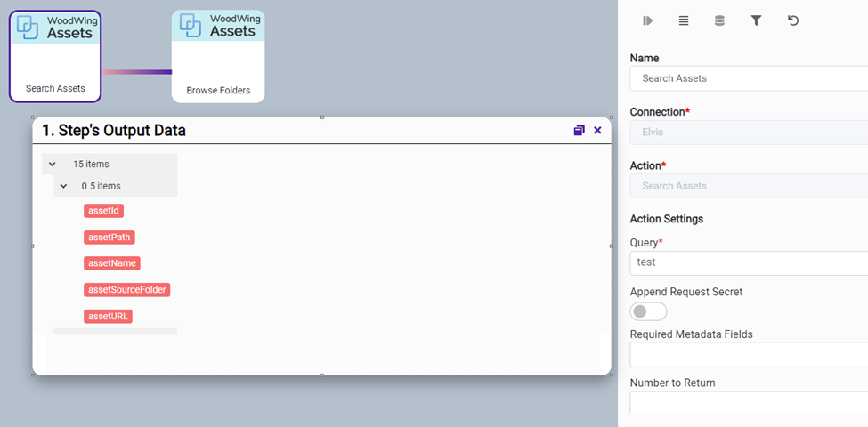The image size is (868, 427).
Task: Collapse the 0 5 items node
Action: pyautogui.click(x=64, y=186)
